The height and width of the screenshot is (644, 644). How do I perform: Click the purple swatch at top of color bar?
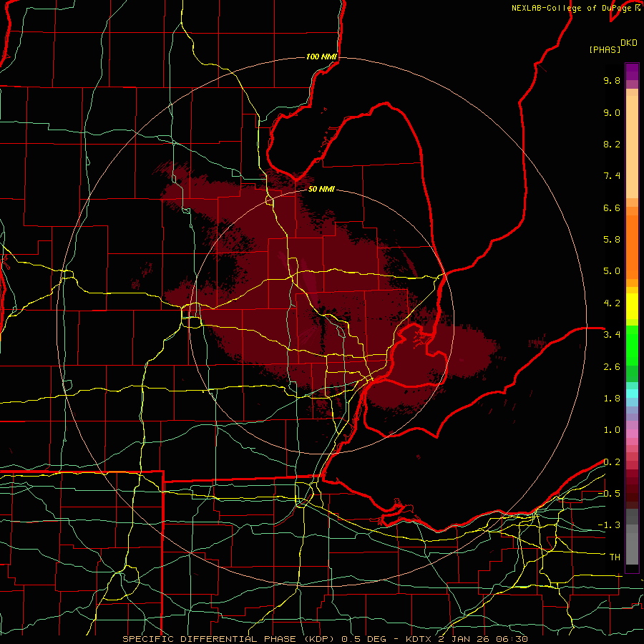pyautogui.click(x=632, y=72)
